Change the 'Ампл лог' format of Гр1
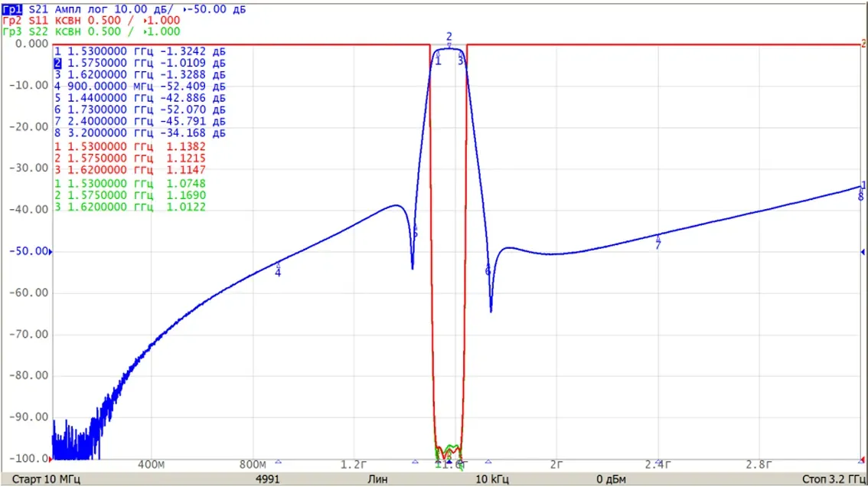The height and width of the screenshot is (487, 868). click(81, 9)
